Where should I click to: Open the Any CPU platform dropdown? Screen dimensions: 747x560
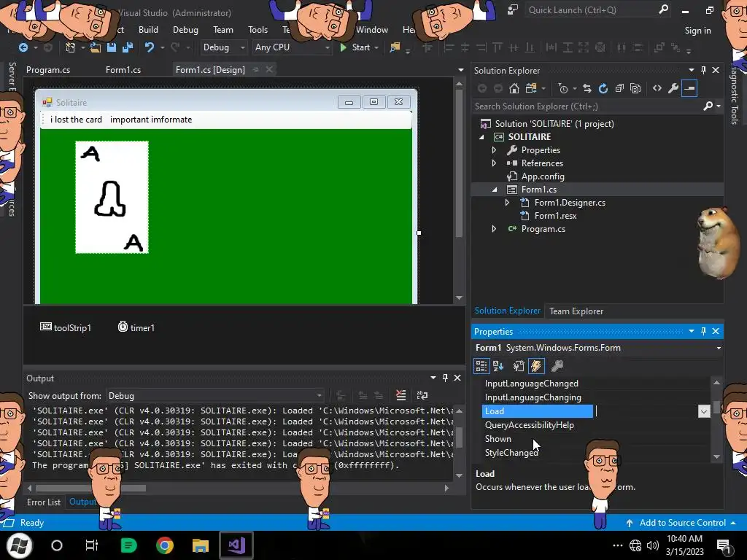[x=292, y=47]
